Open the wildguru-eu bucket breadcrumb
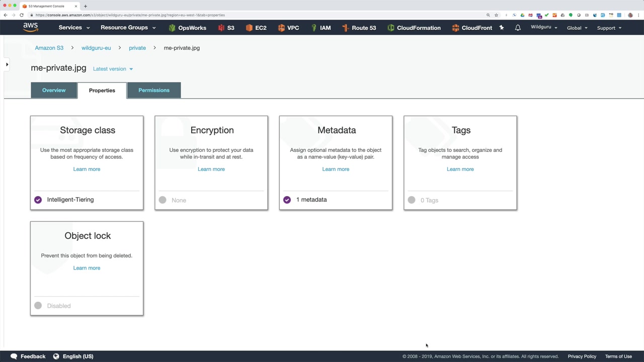 96,48
